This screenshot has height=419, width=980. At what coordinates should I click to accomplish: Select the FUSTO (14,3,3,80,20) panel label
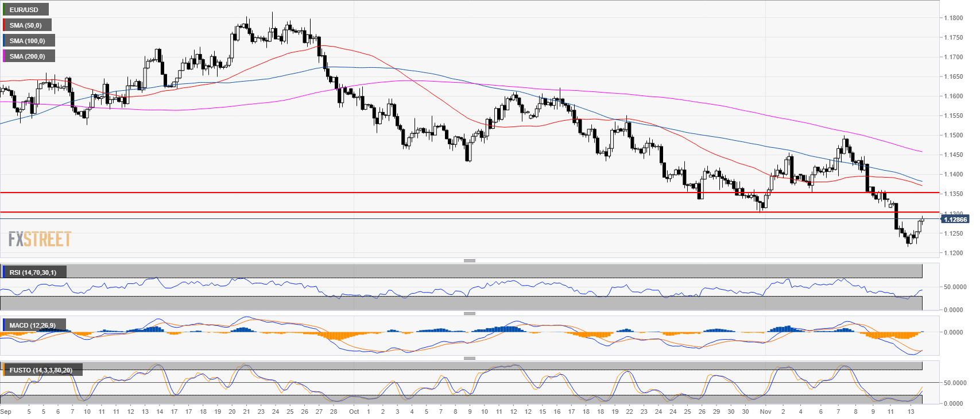pos(41,370)
